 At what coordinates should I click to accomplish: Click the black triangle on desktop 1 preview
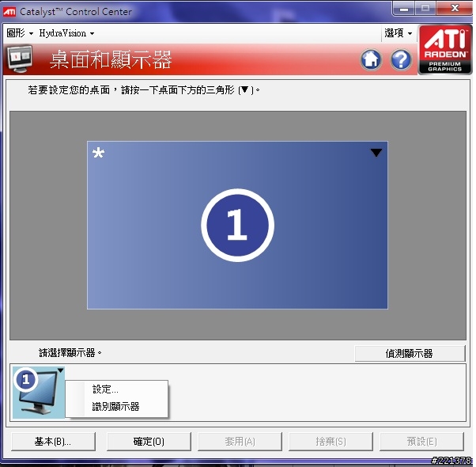(376, 153)
